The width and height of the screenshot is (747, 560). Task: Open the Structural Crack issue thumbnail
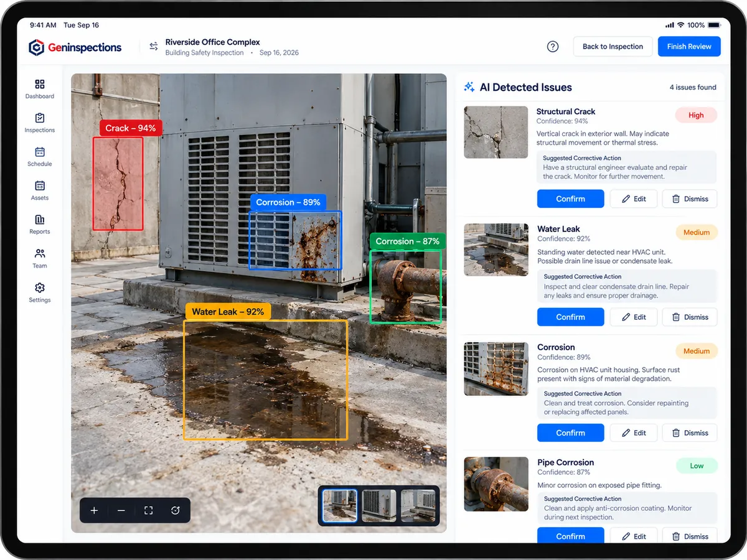(x=496, y=132)
